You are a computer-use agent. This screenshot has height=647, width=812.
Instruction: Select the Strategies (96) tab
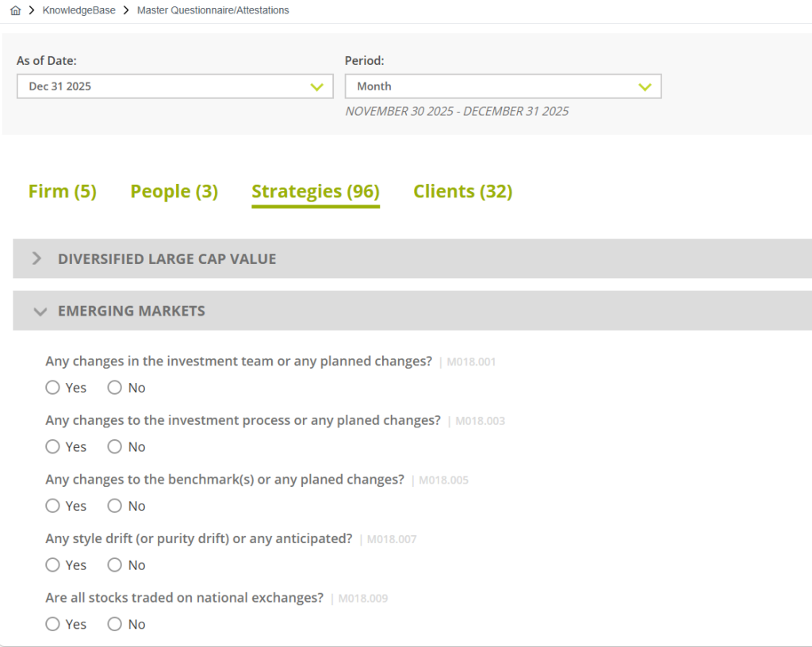click(x=315, y=191)
